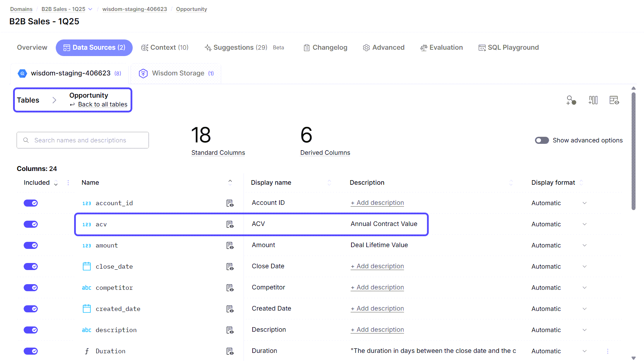The height and width of the screenshot is (361, 644).
Task: Disable the competitor included switch
Action: coord(31,288)
